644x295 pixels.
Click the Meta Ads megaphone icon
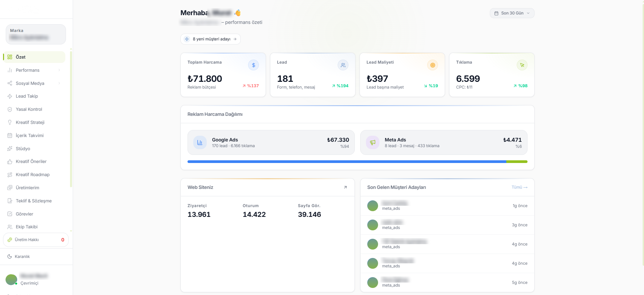tap(373, 142)
